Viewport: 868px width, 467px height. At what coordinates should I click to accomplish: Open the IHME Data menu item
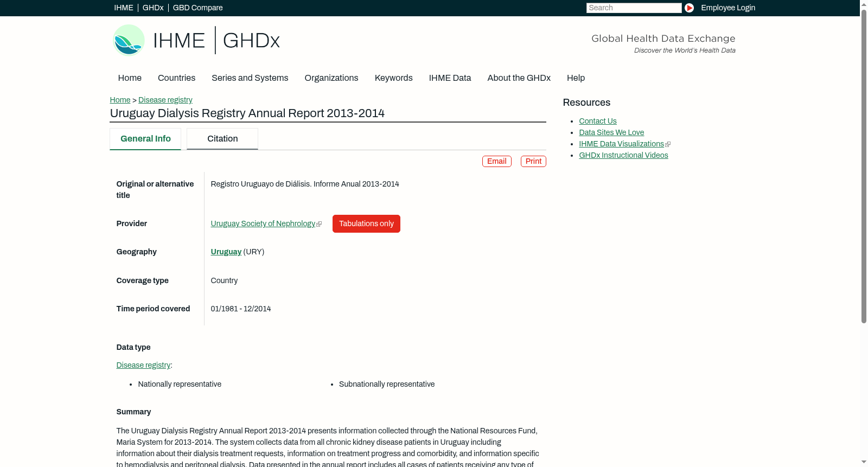pos(450,78)
